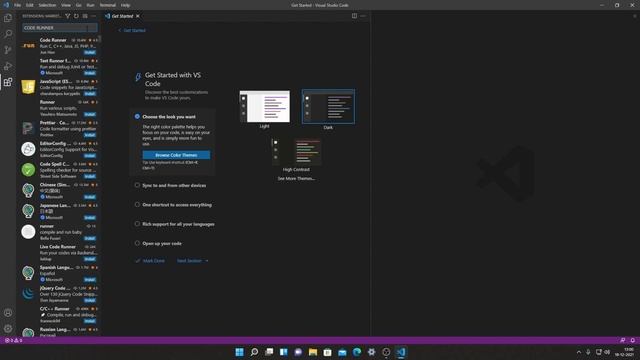Open Windows Start menu
The height and width of the screenshot is (360, 640).
point(240,352)
